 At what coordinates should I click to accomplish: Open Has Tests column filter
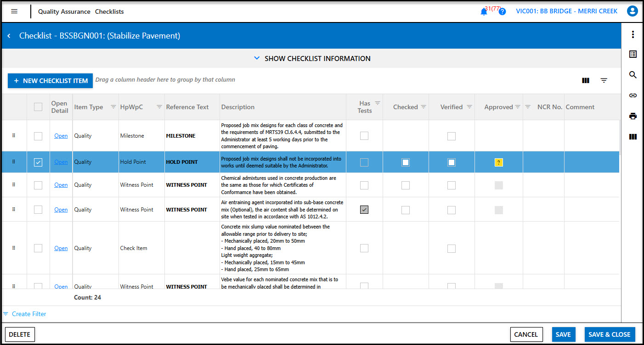[378, 103]
